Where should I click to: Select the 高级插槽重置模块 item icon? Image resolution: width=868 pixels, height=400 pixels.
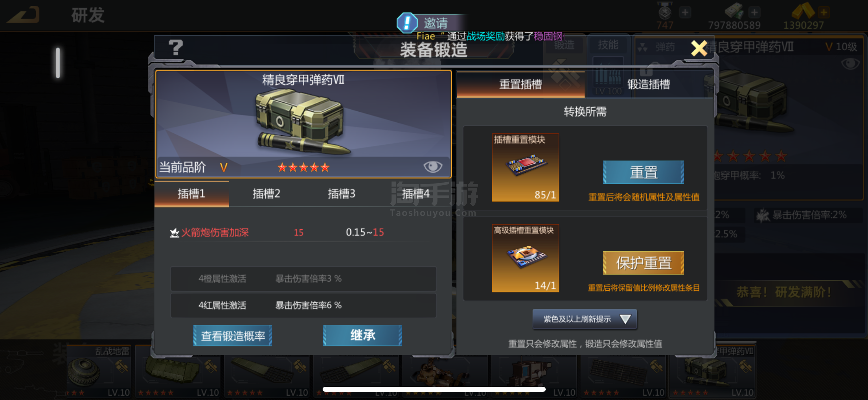point(525,258)
